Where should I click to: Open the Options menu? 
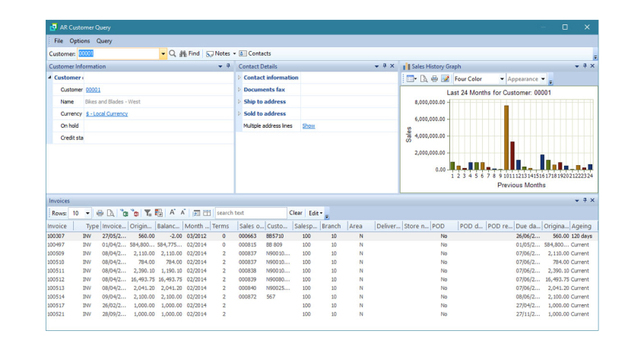(x=80, y=41)
